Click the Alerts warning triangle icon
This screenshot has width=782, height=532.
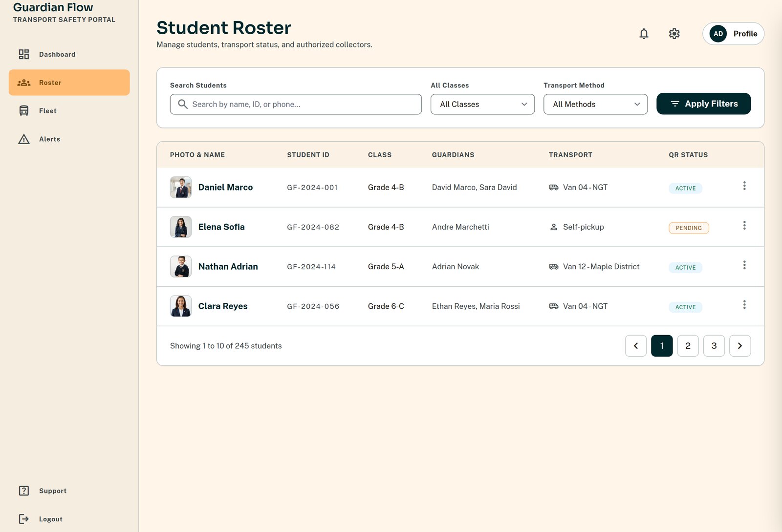coord(23,139)
